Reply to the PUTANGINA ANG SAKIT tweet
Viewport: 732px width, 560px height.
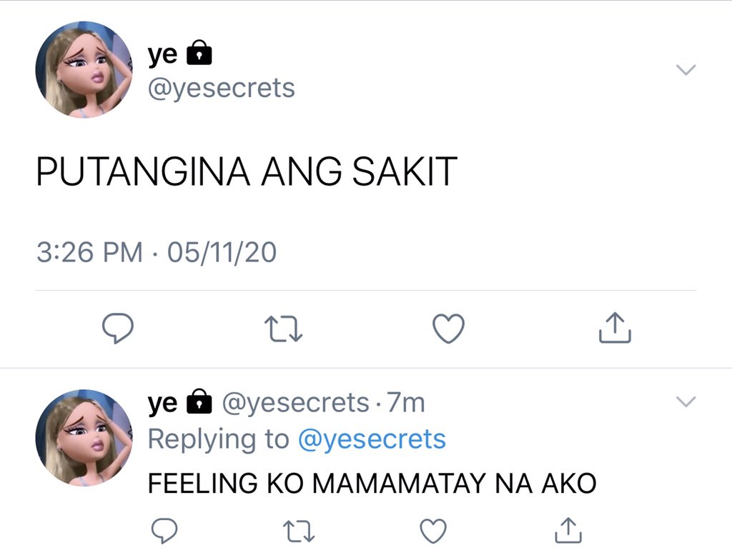tap(118, 328)
